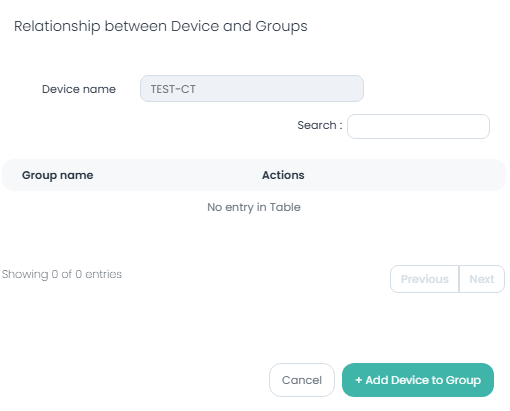The height and width of the screenshot is (411, 510).
Task: Click the No entry in Table message
Action: tap(254, 207)
